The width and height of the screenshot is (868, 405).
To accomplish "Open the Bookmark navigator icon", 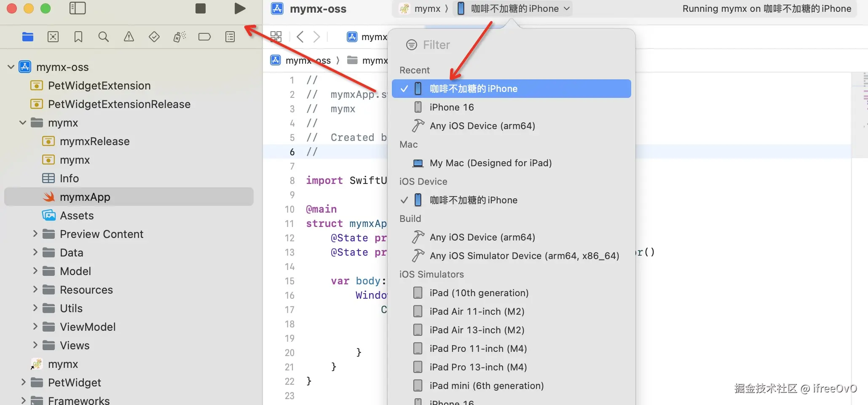I will click(78, 37).
